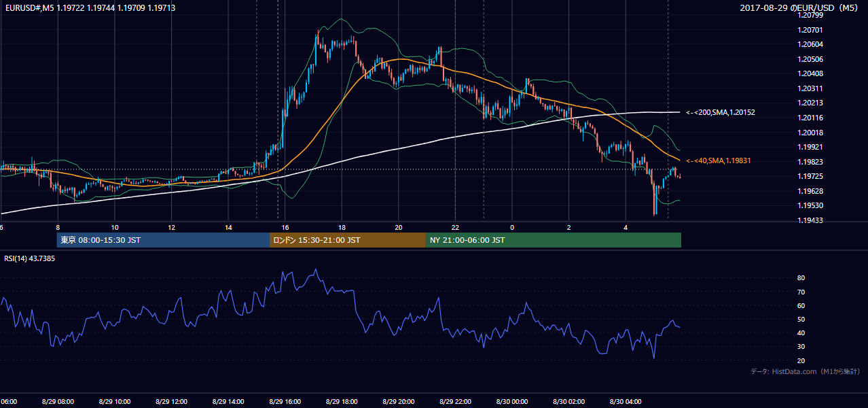Click RSI level 60 on scale
The width and height of the screenshot is (868, 408).
click(801, 306)
